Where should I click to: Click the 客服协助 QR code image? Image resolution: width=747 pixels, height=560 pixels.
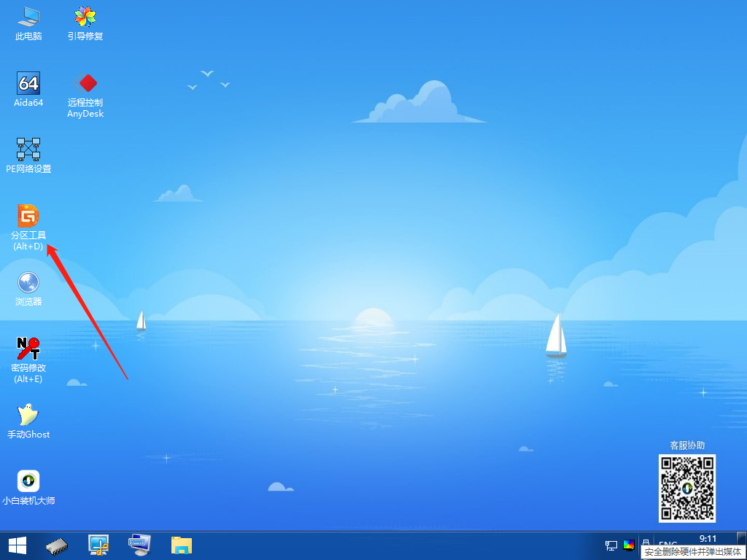pyautogui.click(x=687, y=488)
